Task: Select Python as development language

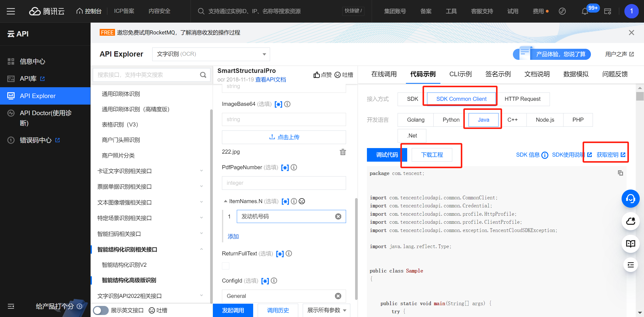Action: tap(451, 120)
